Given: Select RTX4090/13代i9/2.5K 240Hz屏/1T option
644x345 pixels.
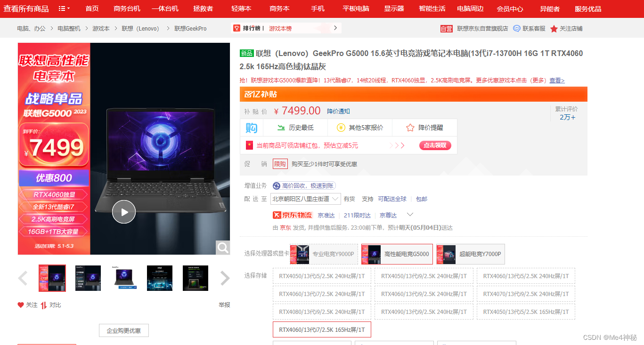Looking at the screenshot, I should (x=424, y=312).
